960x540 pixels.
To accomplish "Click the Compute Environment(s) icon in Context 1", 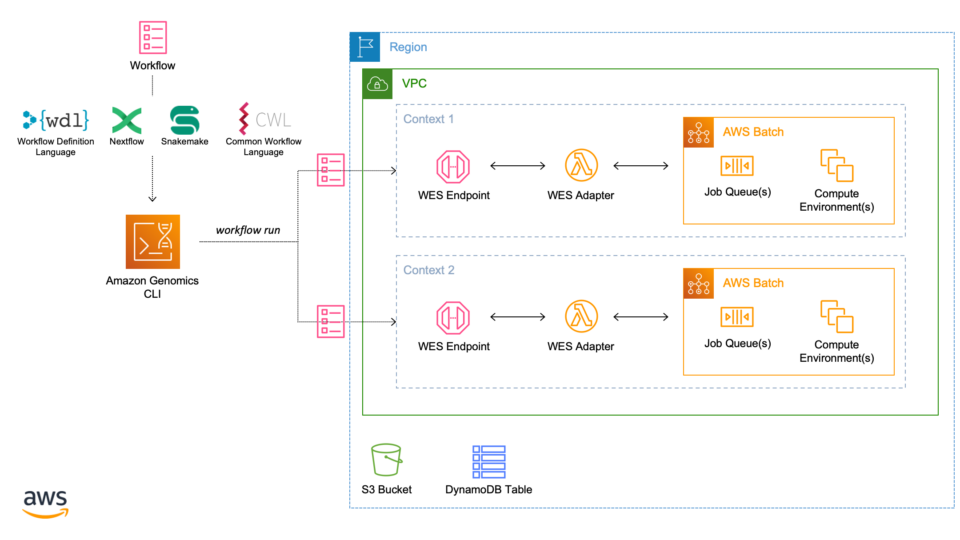I will coord(837,165).
